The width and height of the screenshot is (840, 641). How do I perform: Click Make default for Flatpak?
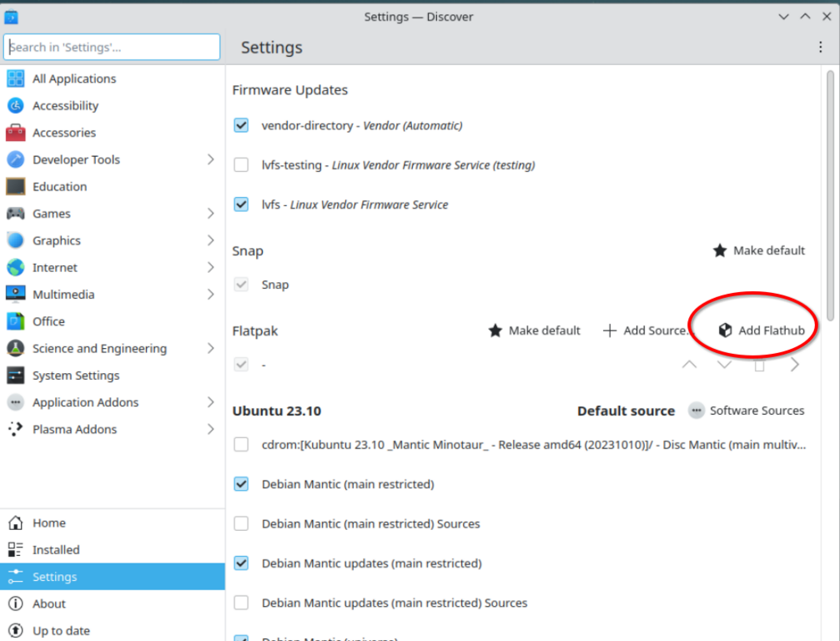pos(534,331)
